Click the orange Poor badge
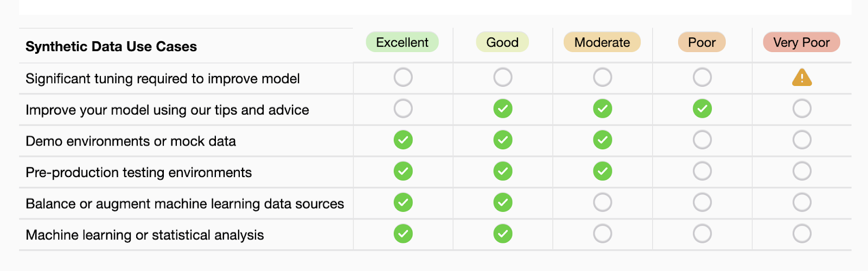 tap(702, 42)
